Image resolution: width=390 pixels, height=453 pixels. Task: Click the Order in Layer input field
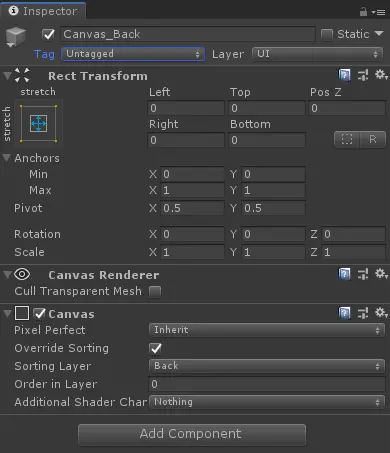click(266, 384)
